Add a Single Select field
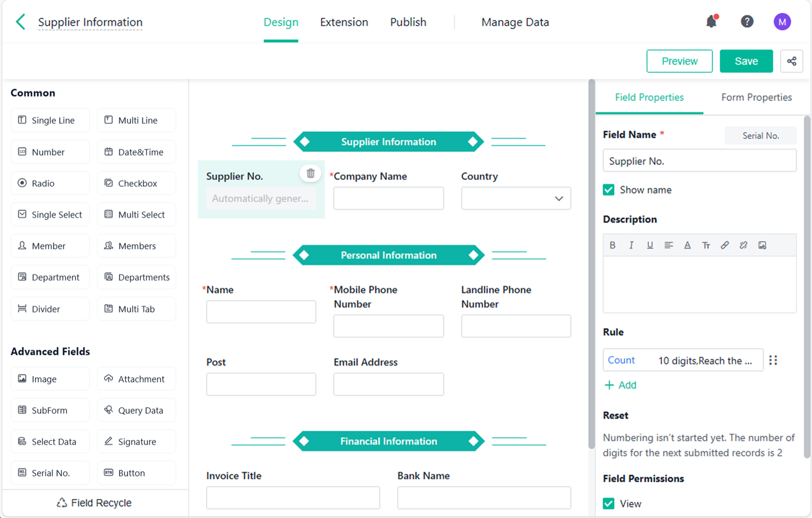 point(50,214)
